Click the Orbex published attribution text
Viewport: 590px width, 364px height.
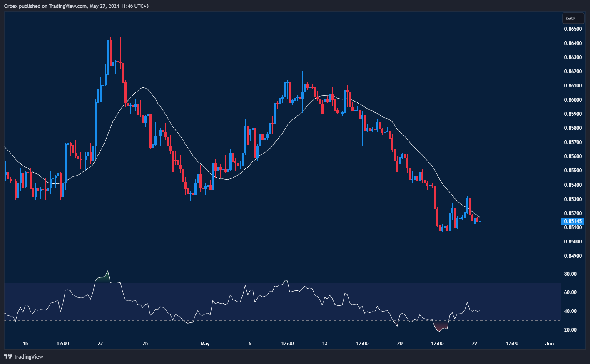click(x=75, y=6)
